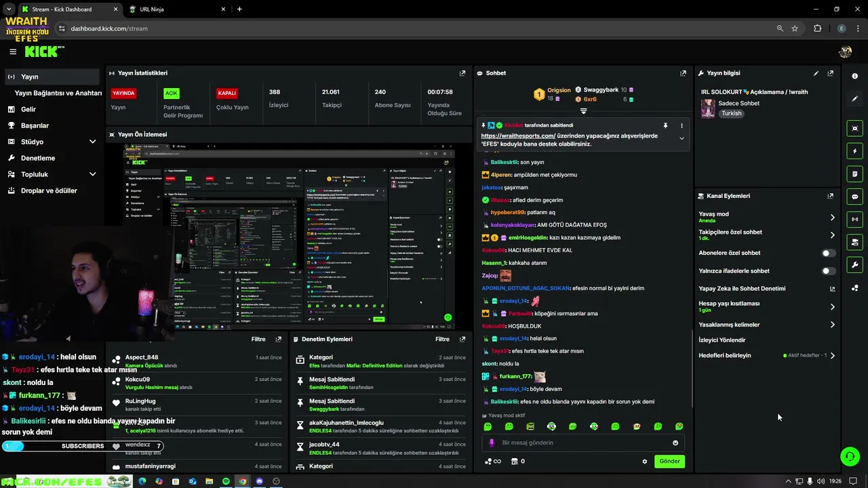
Task: Switch to the URL Ninja browser tab
Action: click(176, 9)
